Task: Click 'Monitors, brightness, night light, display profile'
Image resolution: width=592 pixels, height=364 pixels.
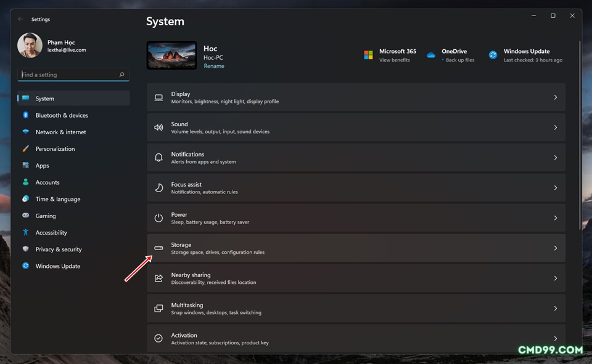Action: (x=224, y=101)
